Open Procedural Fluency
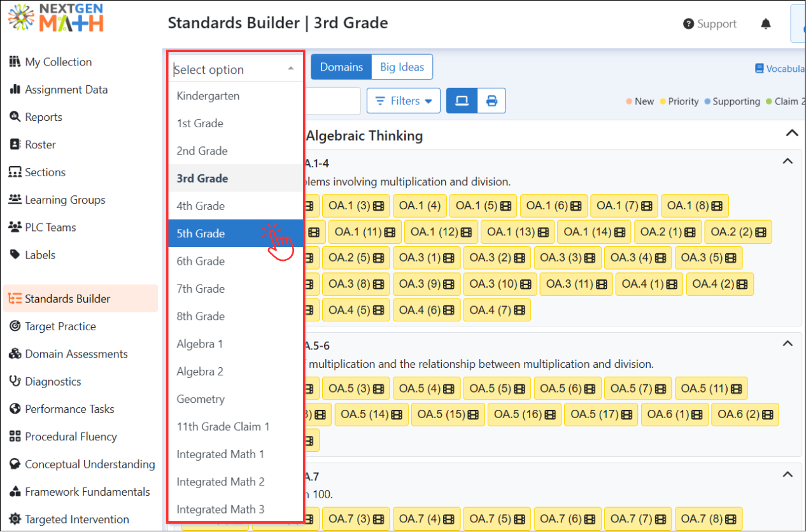The width and height of the screenshot is (806, 532). [63, 437]
